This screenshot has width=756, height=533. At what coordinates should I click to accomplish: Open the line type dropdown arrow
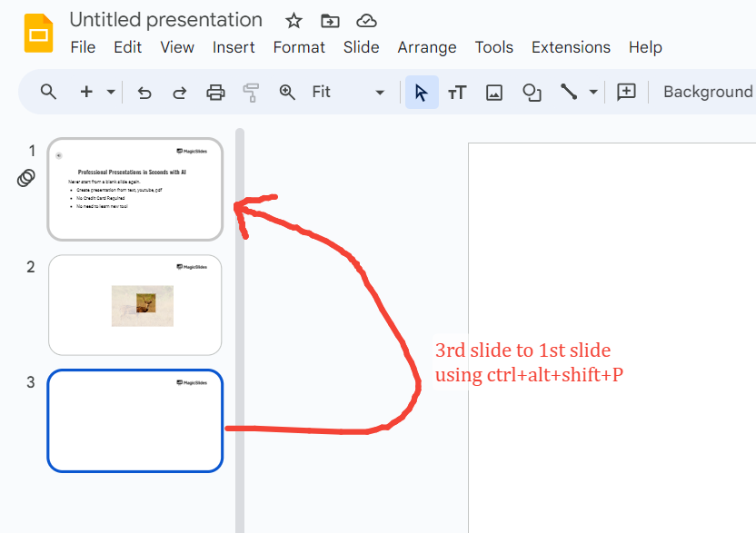[x=593, y=92]
